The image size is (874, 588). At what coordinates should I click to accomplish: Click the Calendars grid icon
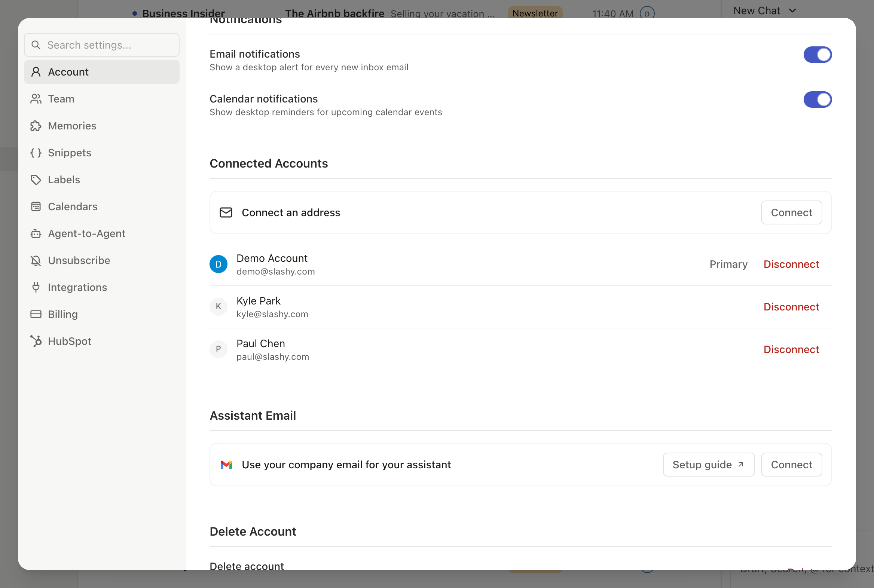[36, 206]
